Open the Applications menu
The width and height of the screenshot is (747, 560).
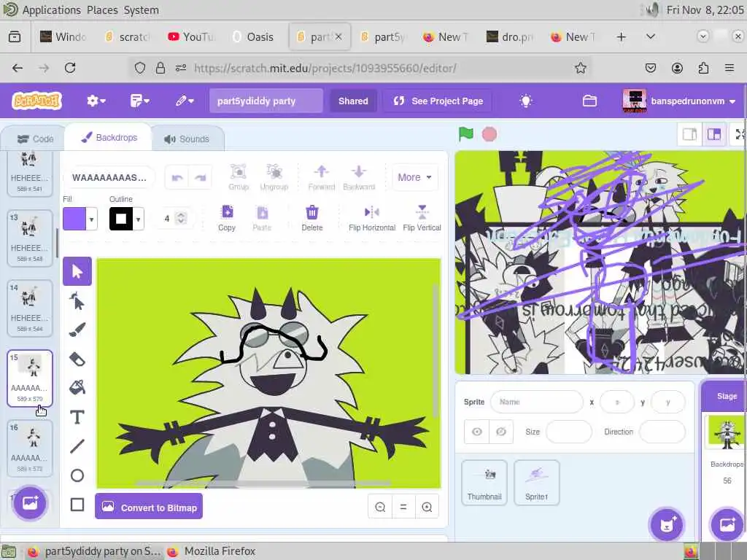[x=52, y=10]
